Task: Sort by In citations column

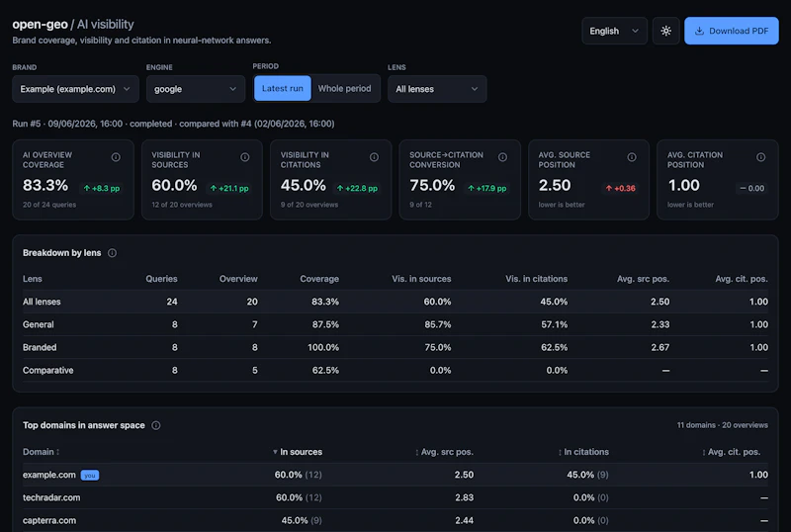Action: point(583,452)
